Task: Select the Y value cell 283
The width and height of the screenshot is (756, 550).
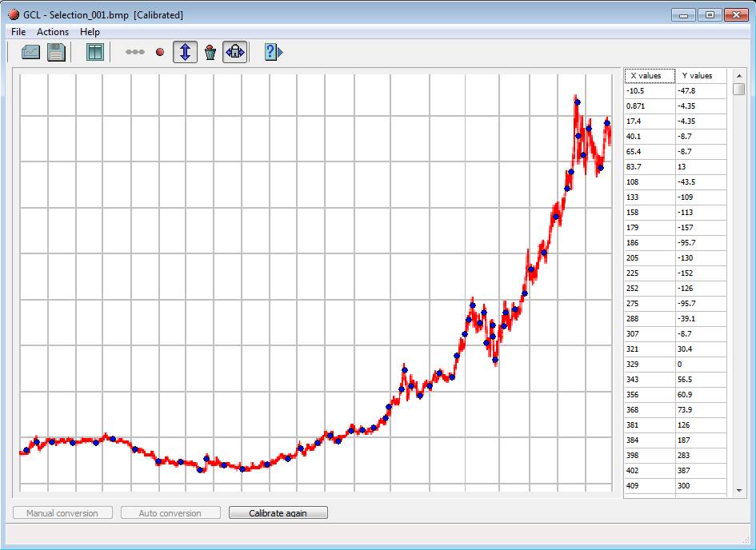Action: (x=701, y=455)
